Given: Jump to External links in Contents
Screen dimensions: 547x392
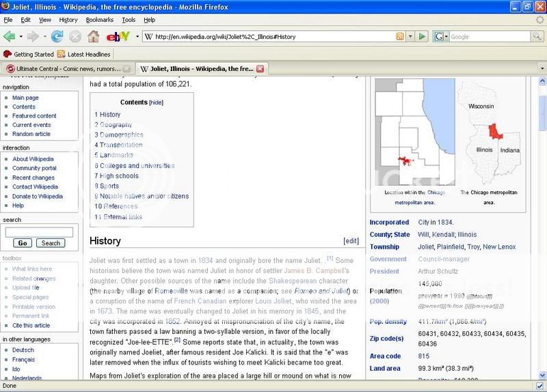Looking at the screenshot, I should pyautogui.click(x=118, y=216).
